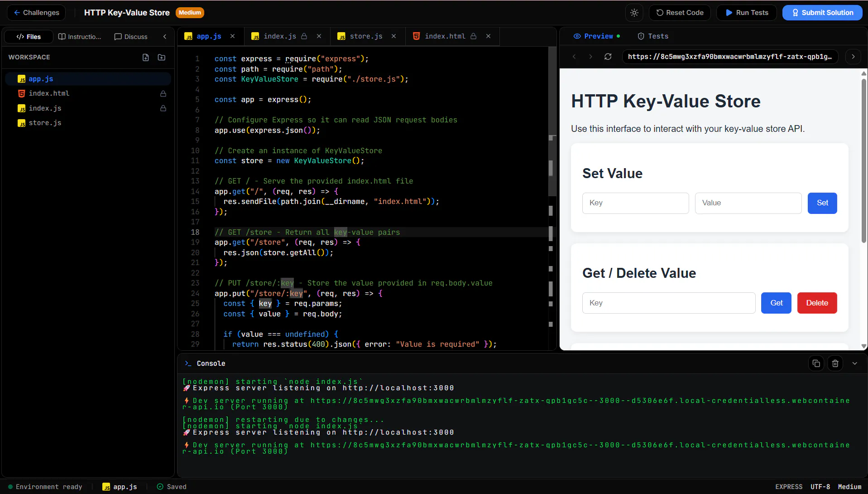Click the red Delete button

pos(817,303)
